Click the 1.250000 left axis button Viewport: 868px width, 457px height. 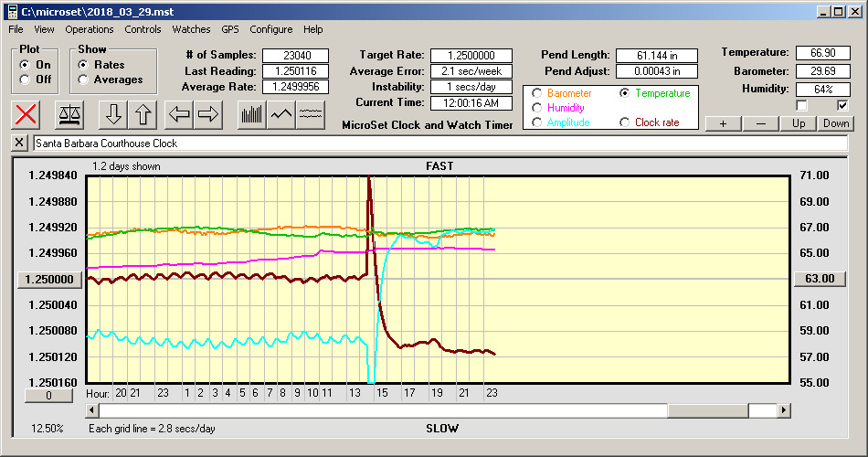tap(50, 279)
